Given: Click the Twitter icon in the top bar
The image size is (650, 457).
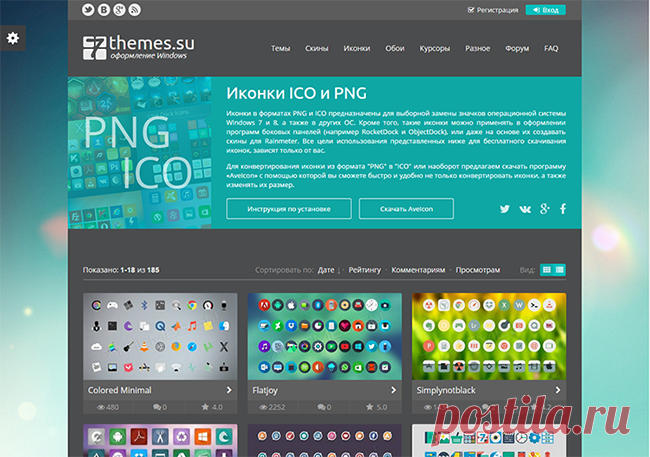Looking at the screenshot, I should click(88, 10).
